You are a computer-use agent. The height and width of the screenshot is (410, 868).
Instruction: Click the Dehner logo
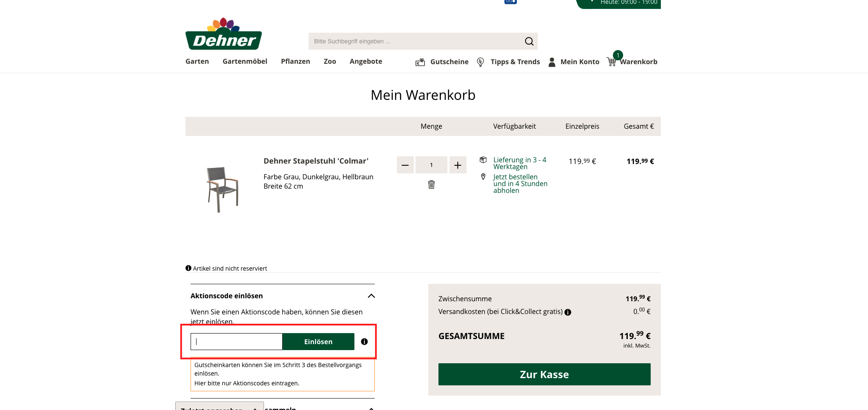[x=224, y=34]
